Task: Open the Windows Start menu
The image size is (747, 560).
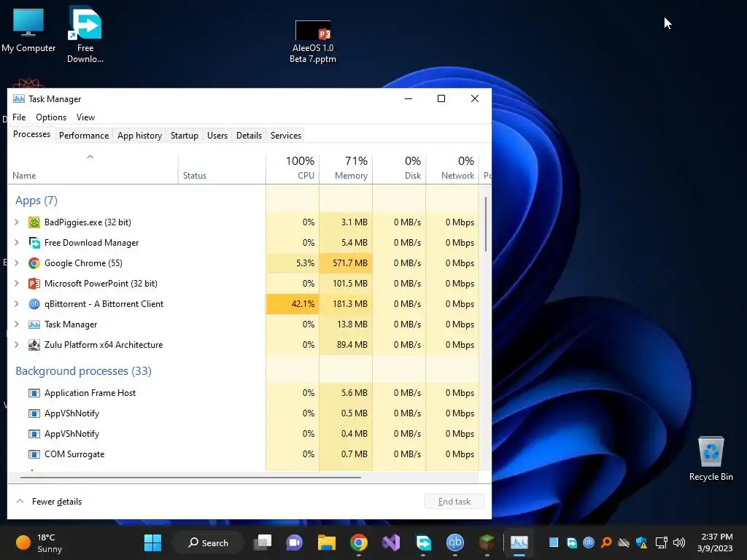Action: [153, 542]
